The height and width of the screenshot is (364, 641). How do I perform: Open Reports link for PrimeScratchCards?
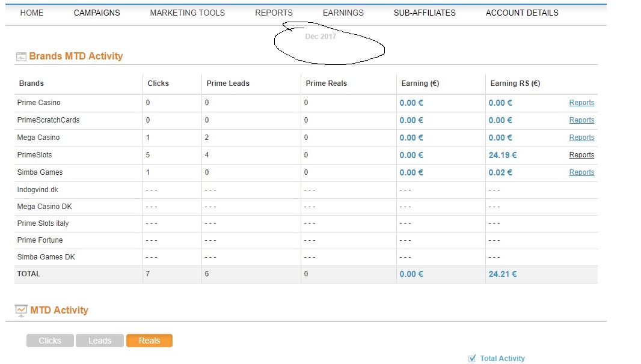(x=581, y=120)
